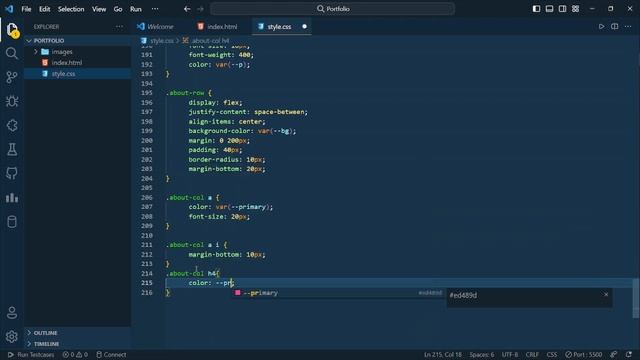The width and height of the screenshot is (640, 360).
Task: Toggle the secondary side bar layout icon
Action: pos(562,9)
